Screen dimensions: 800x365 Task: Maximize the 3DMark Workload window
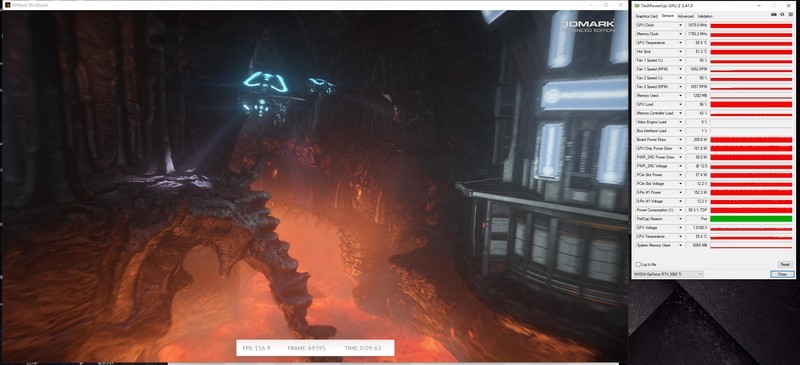point(606,5)
